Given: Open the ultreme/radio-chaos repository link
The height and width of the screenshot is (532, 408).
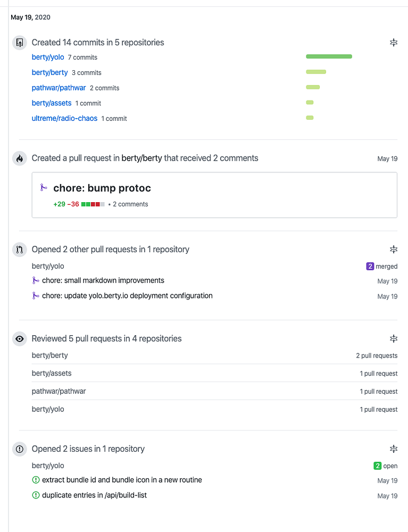Looking at the screenshot, I should pyautogui.click(x=64, y=118).
